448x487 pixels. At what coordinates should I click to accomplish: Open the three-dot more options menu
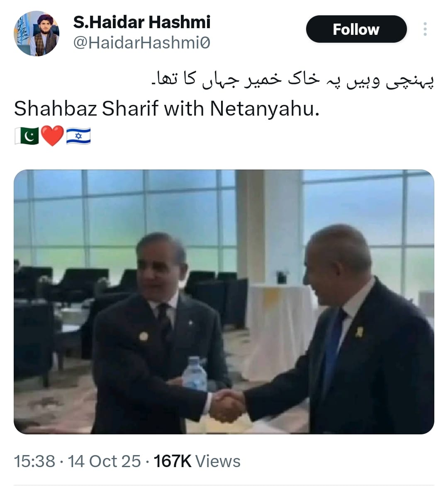point(425,29)
